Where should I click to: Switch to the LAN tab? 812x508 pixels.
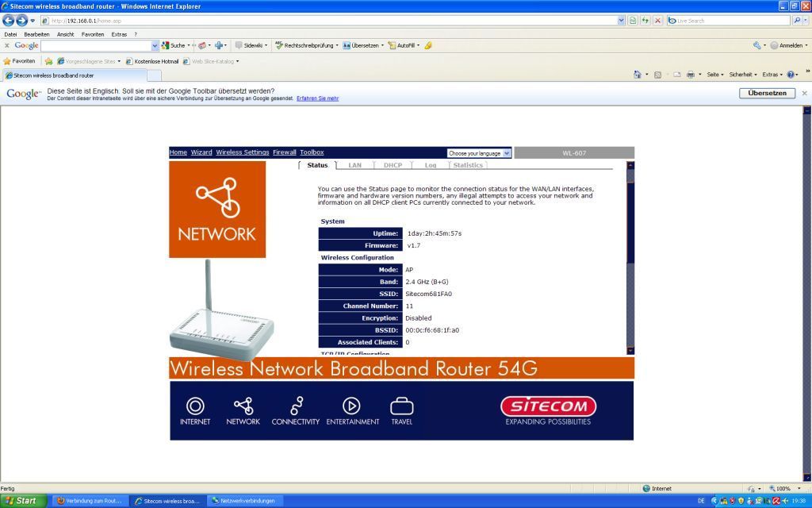[x=354, y=165]
